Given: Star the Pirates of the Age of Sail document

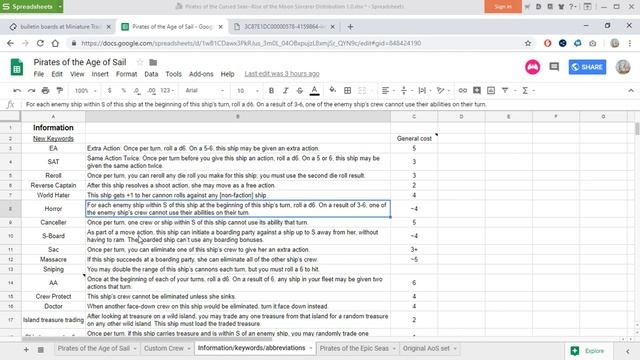Looking at the screenshot, I should click(140, 62).
